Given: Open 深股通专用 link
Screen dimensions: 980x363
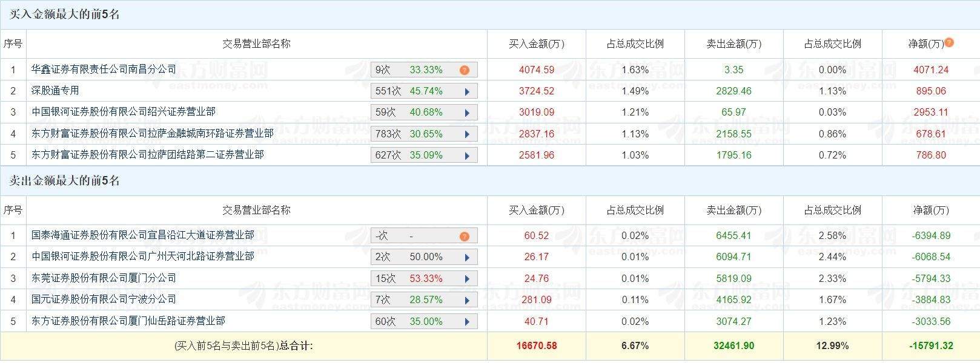Looking at the screenshot, I should (x=55, y=91).
